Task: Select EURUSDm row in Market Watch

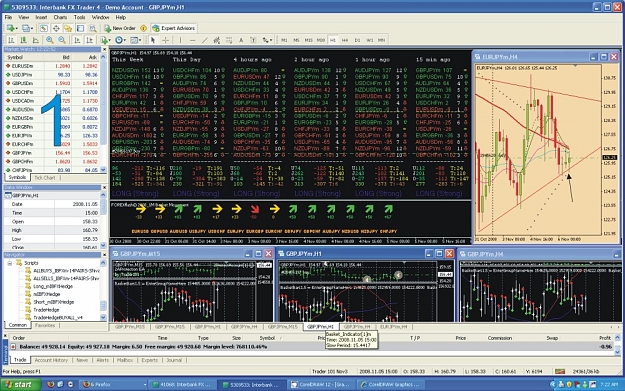Action: pyautogui.click(x=52, y=66)
